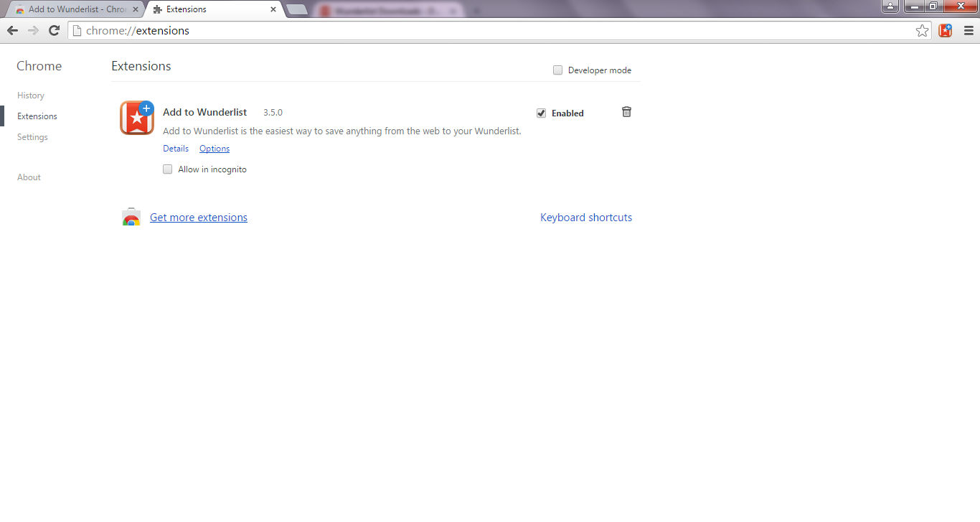Screen dimensions: 980x522
Task: Open the Wunderlist Options link
Action: (215, 149)
